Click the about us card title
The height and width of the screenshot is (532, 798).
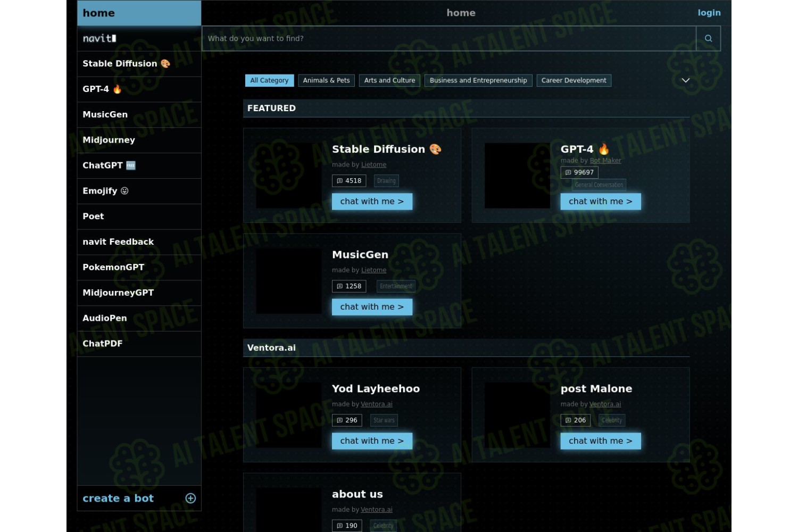tap(358, 494)
